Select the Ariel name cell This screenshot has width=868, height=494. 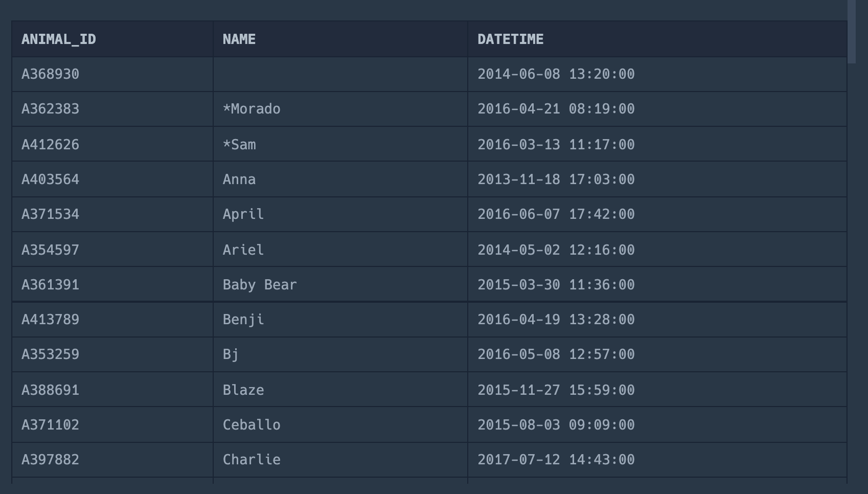point(243,250)
